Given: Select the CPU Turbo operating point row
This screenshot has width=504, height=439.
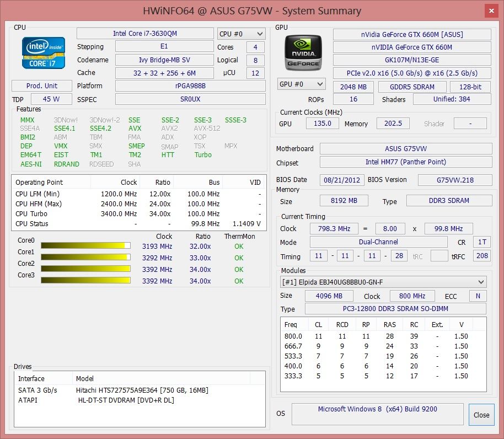Looking at the screenshot, I should coord(139,214).
